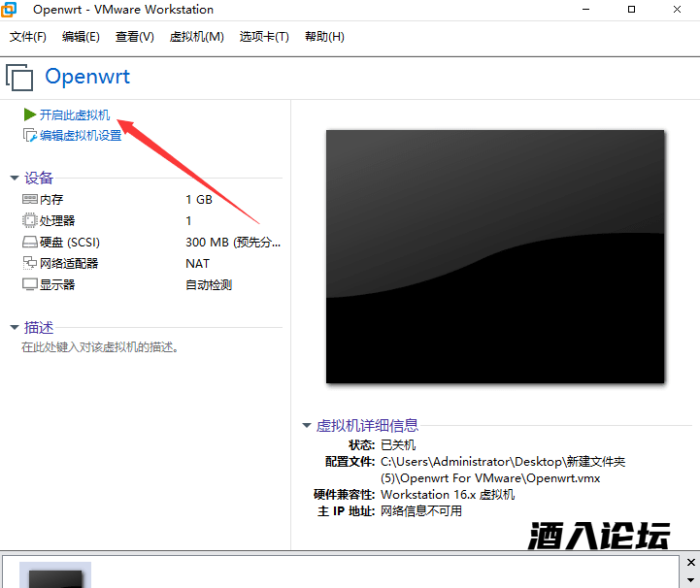700x588 pixels.
Task: Click the NAT network value
Action: pyautogui.click(x=197, y=264)
